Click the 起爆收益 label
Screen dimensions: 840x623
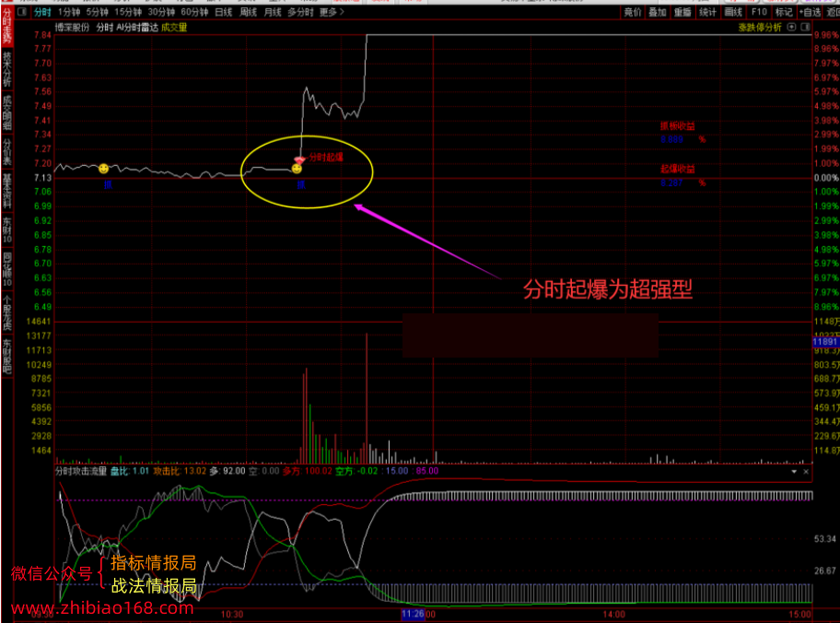[x=678, y=170]
